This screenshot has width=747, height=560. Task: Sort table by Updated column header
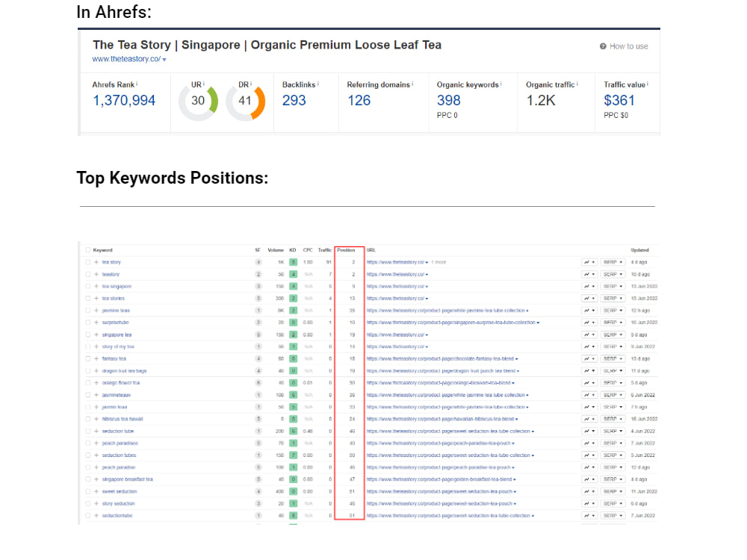(x=640, y=250)
